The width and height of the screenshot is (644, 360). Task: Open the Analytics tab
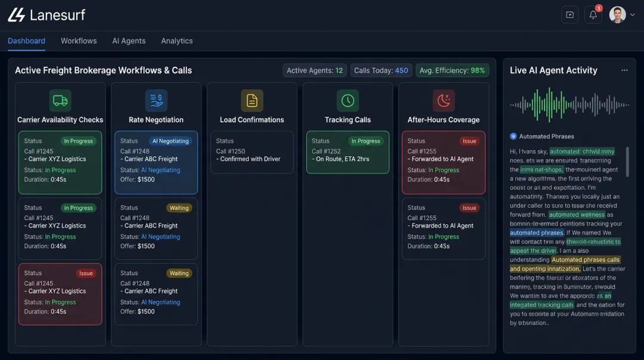177,41
